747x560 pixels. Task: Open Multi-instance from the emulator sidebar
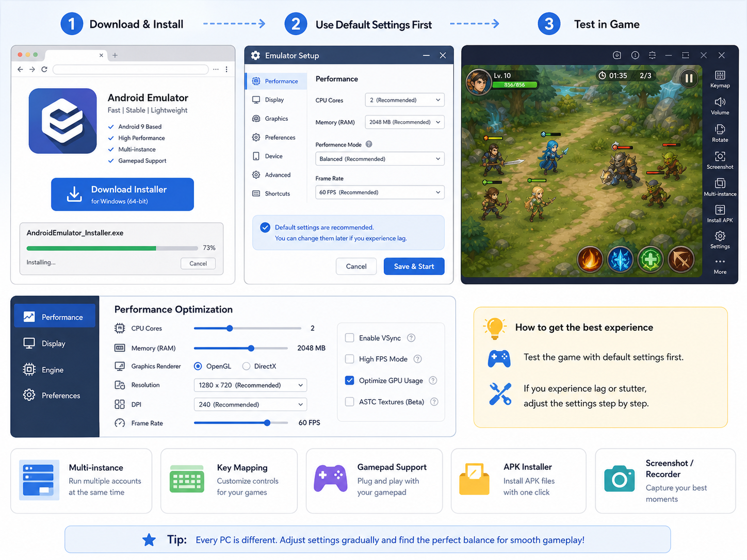click(x=720, y=187)
